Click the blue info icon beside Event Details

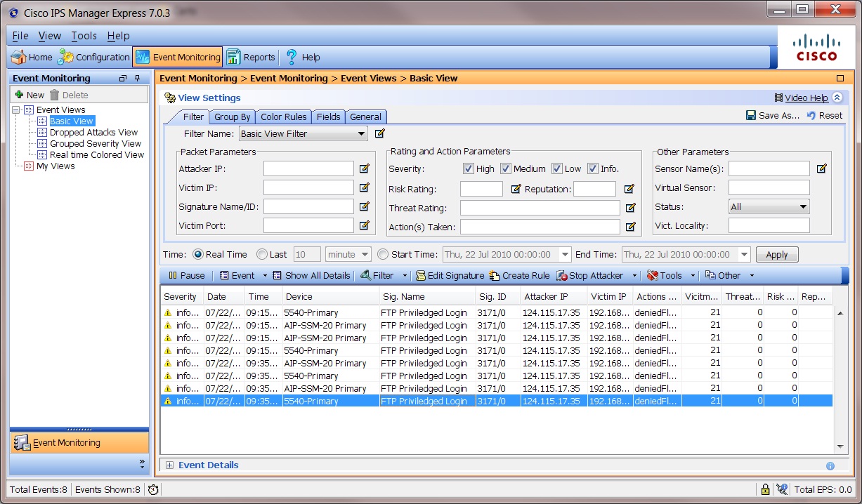[x=830, y=465]
